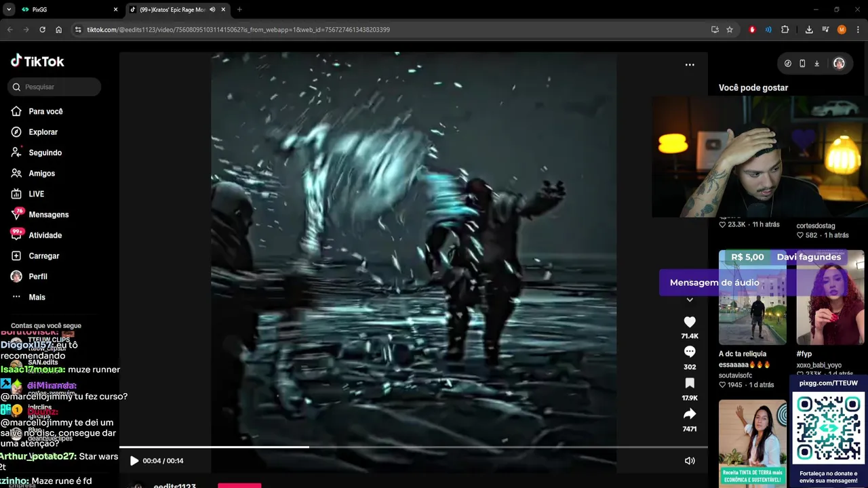Go back with browser back arrow

pyautogui.click(x=10, y=30)
